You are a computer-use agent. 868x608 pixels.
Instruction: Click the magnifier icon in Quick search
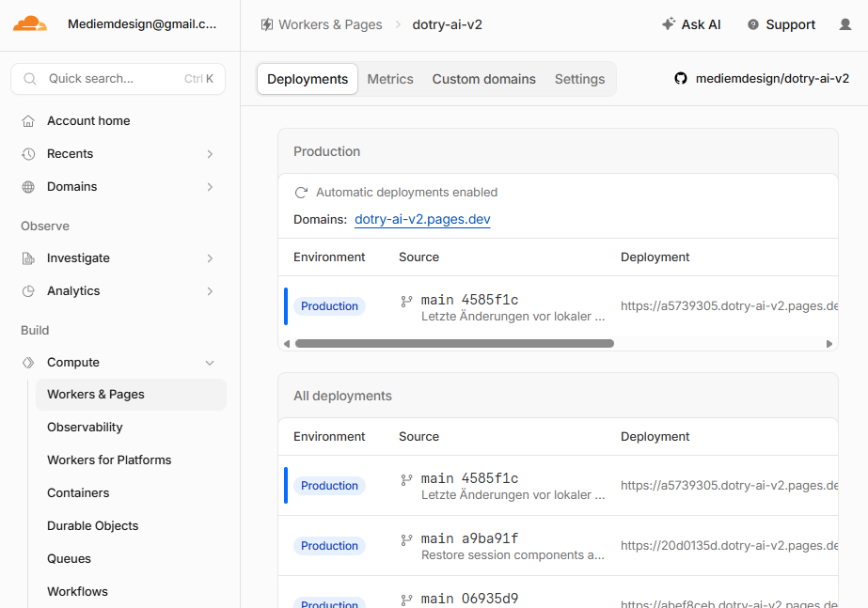point(30,79)
